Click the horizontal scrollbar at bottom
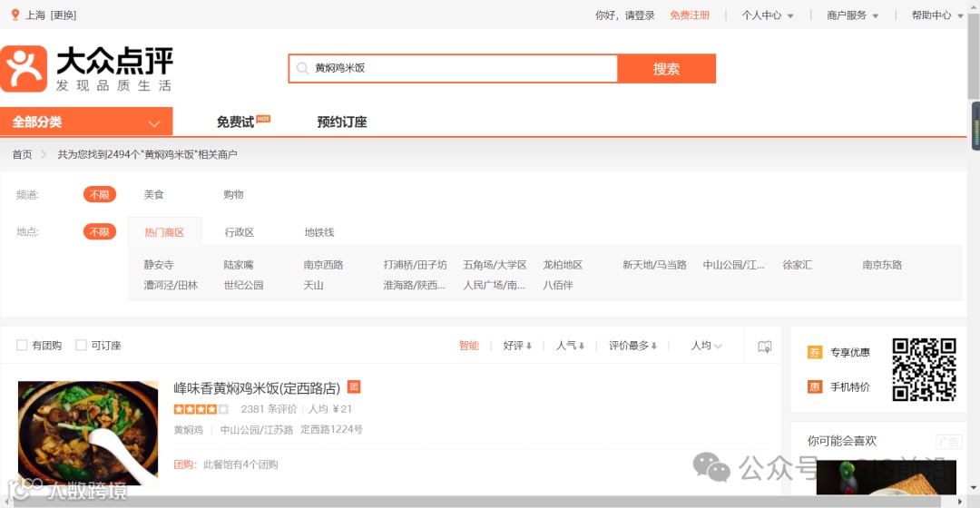The image size is (980, 508). coord(477,502)
